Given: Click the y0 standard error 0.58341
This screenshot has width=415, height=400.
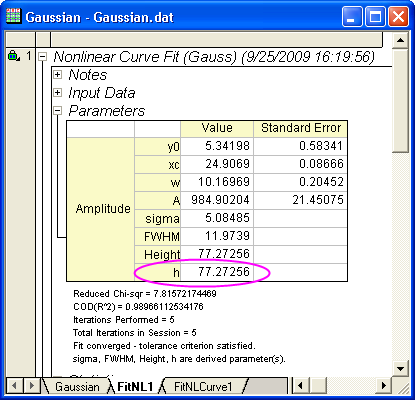Looking at the screenshot, I should pyautogui.click(x=301, y=146).
